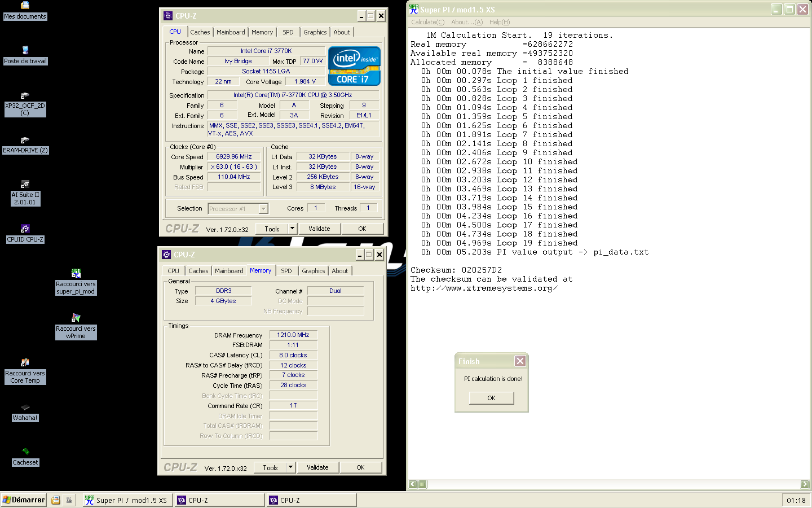Click OK button in lower CPU-Z
Viewport: 812px width, 508px height.
pyautogui.click(x=360, y=467)
